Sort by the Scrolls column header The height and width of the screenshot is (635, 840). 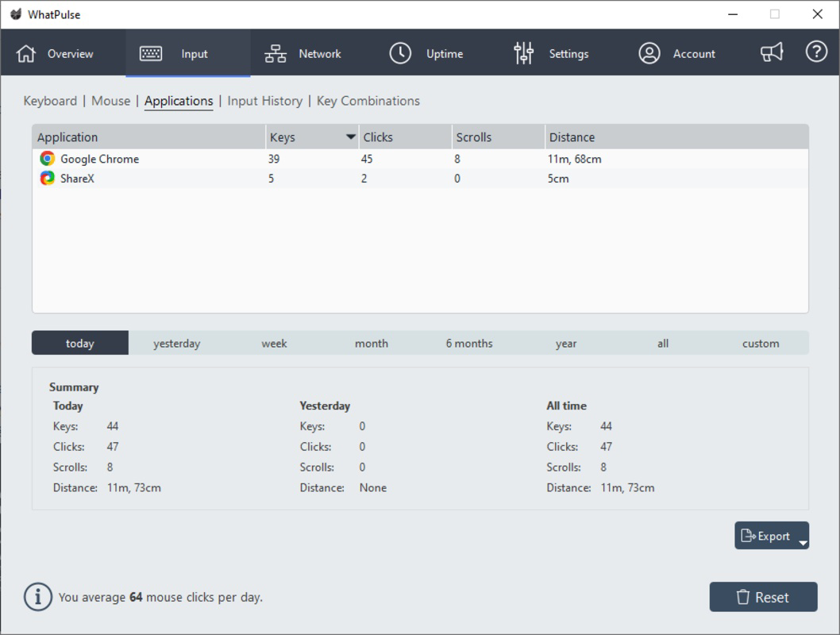pyautogui.click(x=499, y=137)
